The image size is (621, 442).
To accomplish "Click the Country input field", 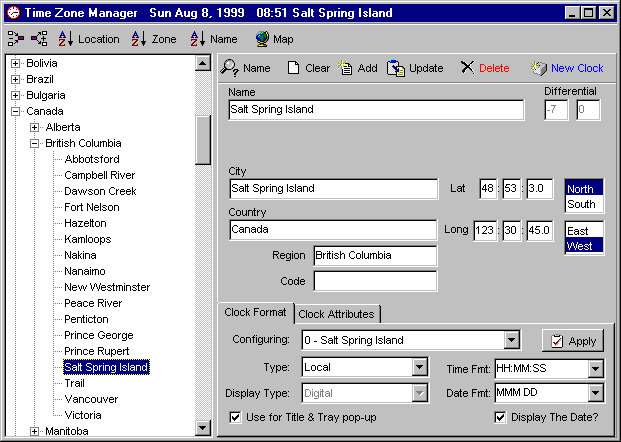I will pyautogui.click(x=333, y=230).
